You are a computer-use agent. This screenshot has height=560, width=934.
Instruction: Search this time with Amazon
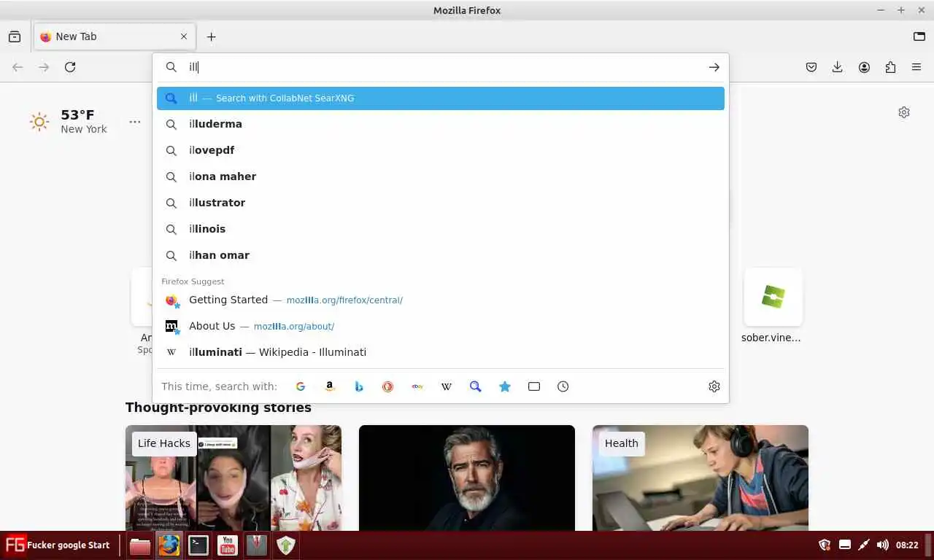tap(330, 386)
